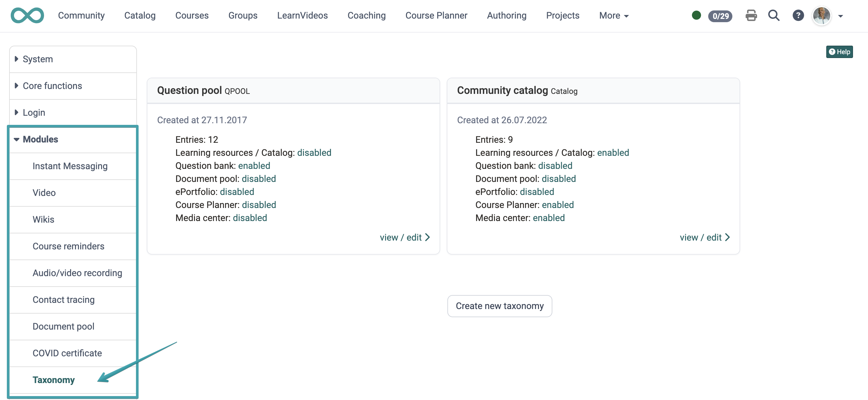Switch to Courses in top navigation
This screenshot has height=400, width=868.
pos(192,16)
